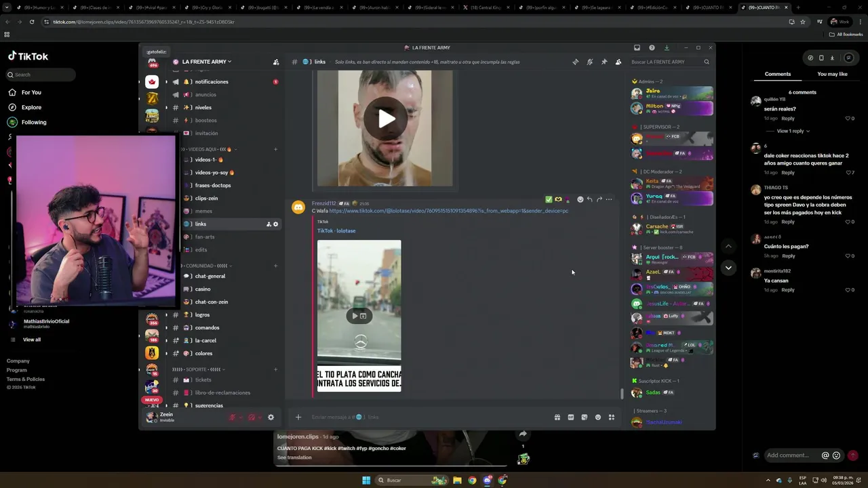Screen dimensions: 868x488
Task: Open user settings gear beside Zeein
Action: click(271, 418)
